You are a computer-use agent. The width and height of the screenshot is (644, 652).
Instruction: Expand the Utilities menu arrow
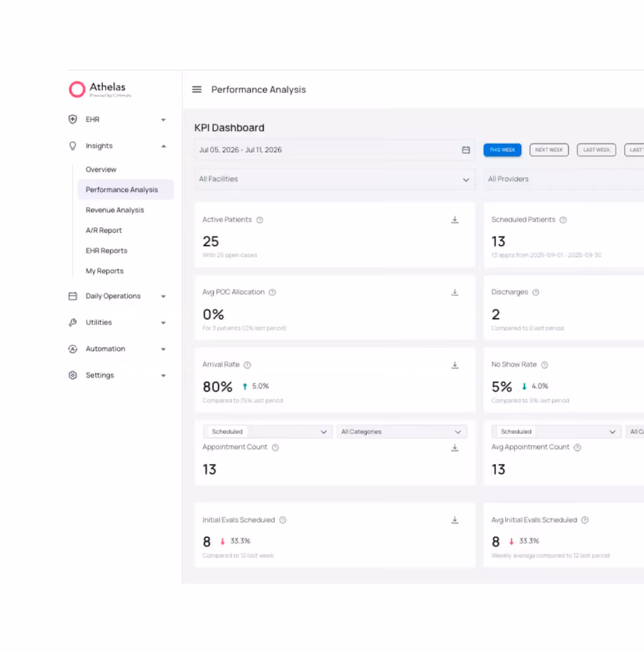click(x=163, y=323)
